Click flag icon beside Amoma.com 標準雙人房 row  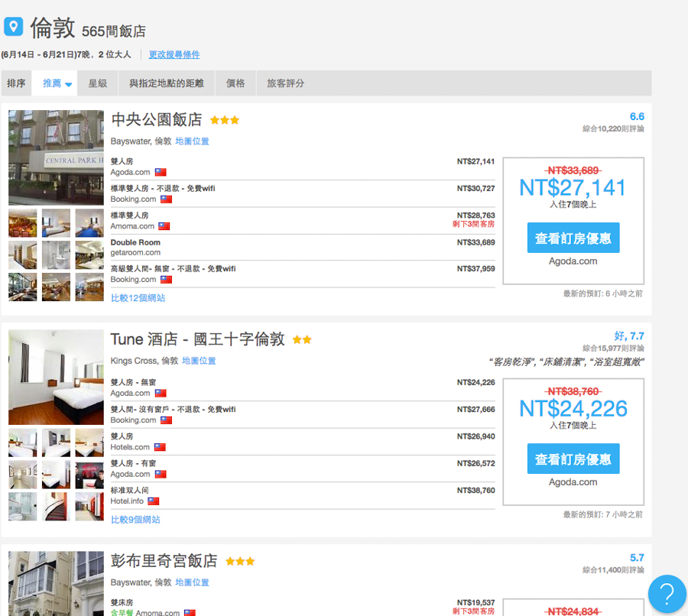point(164,226)
